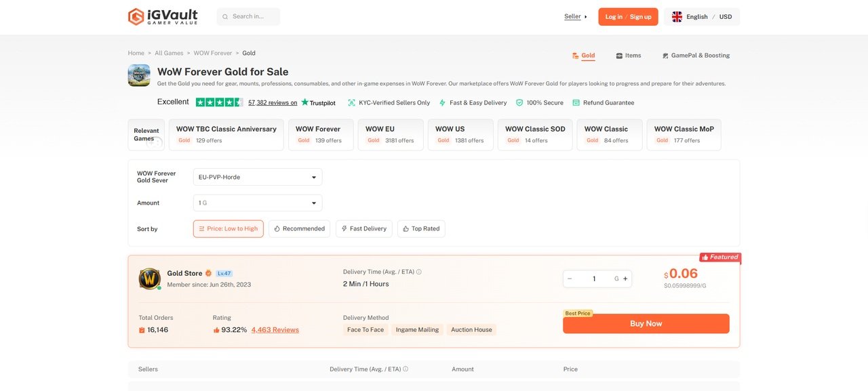868x391 pixels.
Task: Click the search magnifier icon
Action: pos(225,16)
